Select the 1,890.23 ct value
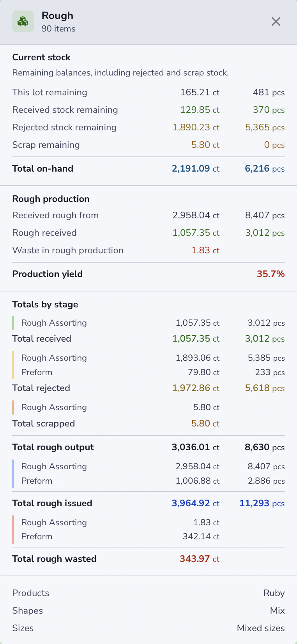 pos(196,127)
